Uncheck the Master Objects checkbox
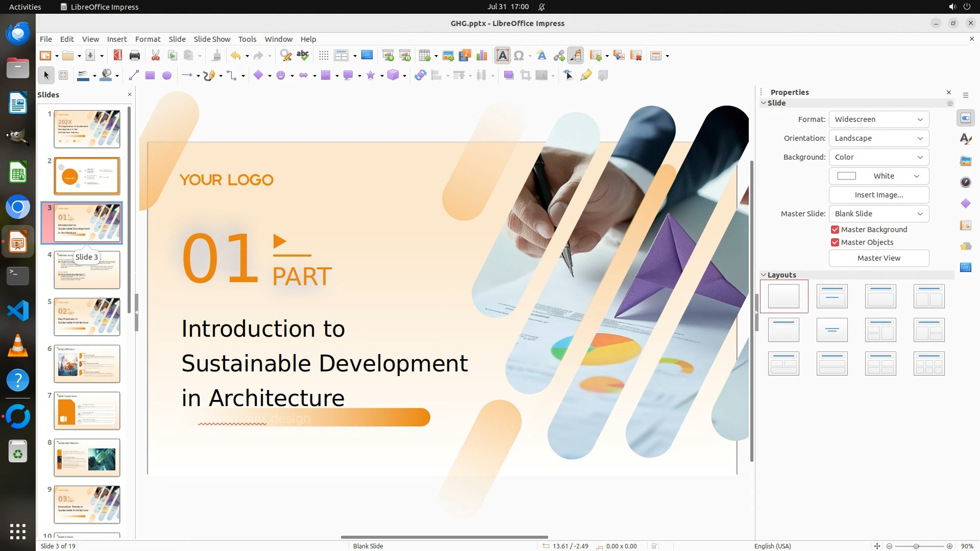 [835, 242]
